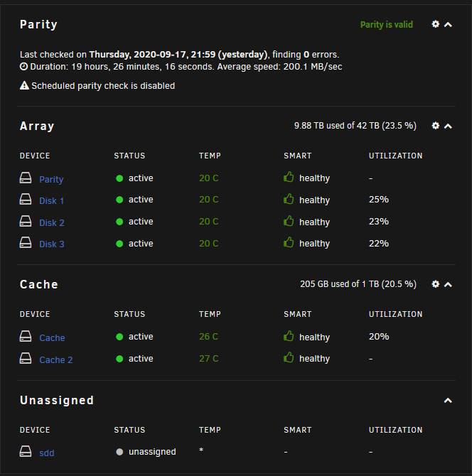Open Cache section settings gear
This screenshot has height=476, width=472.
click(x=435, y=284)
